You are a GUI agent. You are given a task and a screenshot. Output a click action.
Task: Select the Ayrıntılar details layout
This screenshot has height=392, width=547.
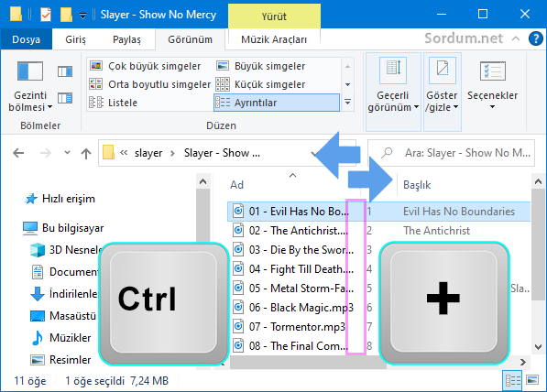(x=277, y=103)
